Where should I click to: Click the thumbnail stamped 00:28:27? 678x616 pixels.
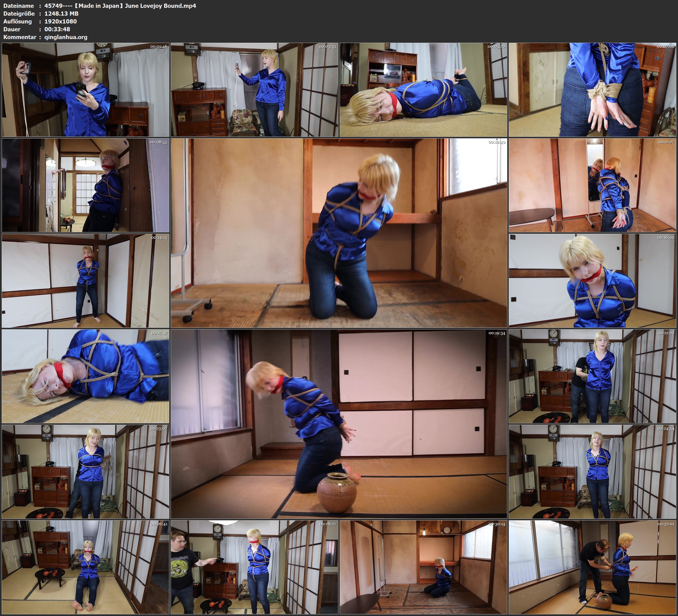pyautogui.click(x=254, y=567)
